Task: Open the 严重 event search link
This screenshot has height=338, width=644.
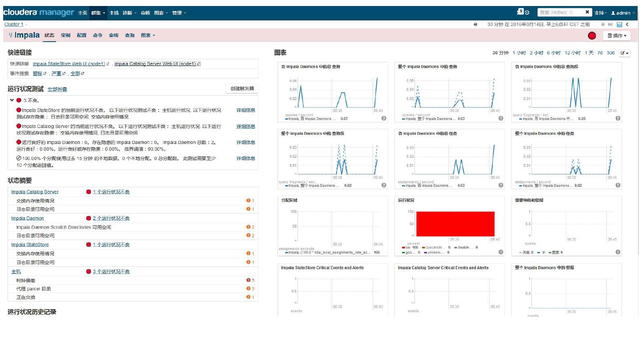Action: tap(56, 74)
